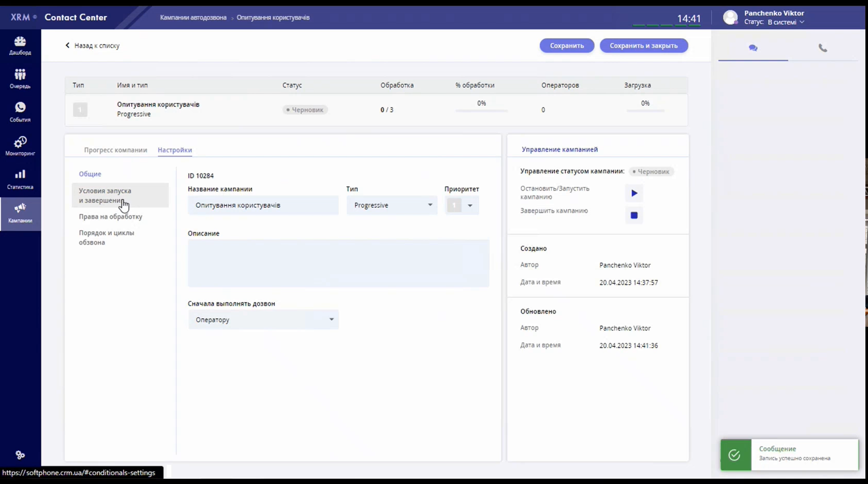Switch to Настройки tab
Viewport: 868px width, 484px height.
pos(175,150)
